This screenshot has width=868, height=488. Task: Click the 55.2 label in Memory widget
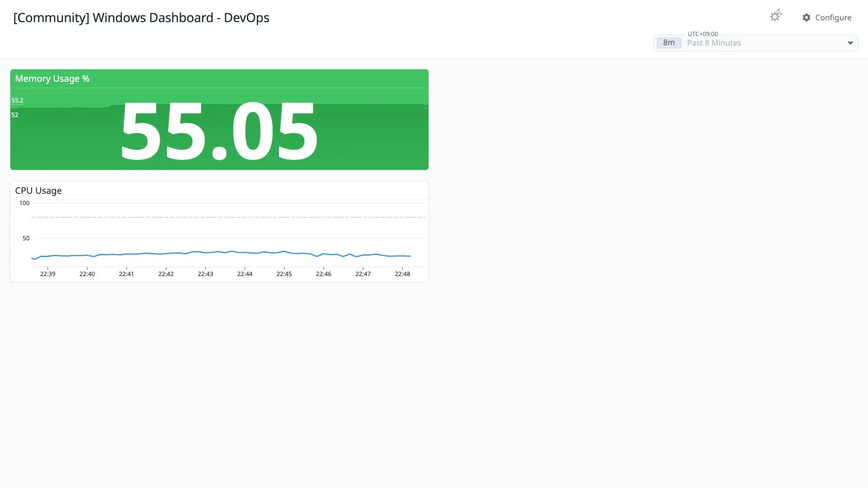(18, 100)
